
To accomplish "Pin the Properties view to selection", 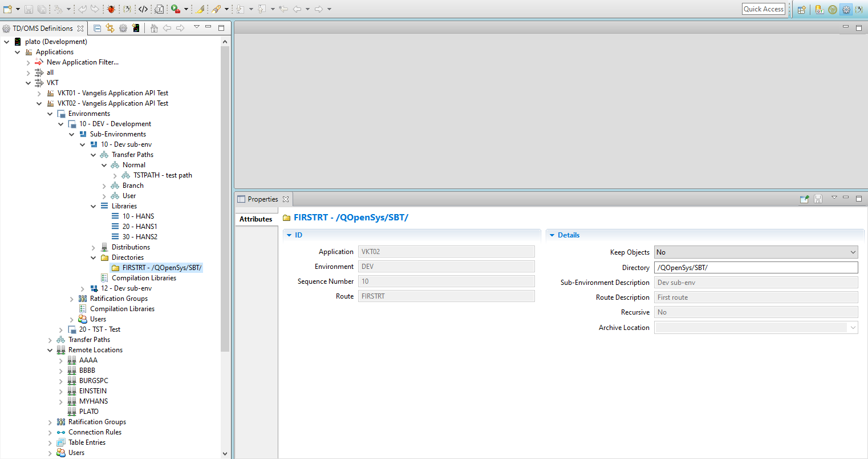I will point(804,199).
